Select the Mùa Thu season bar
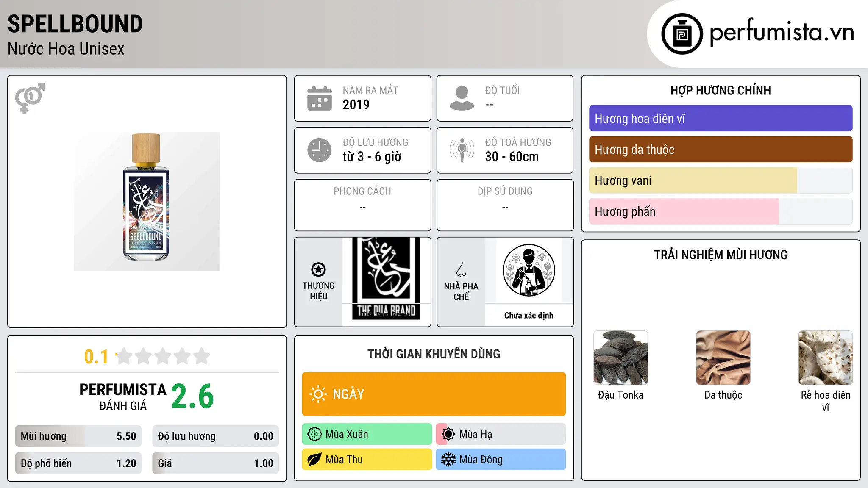 click(367, 460)
